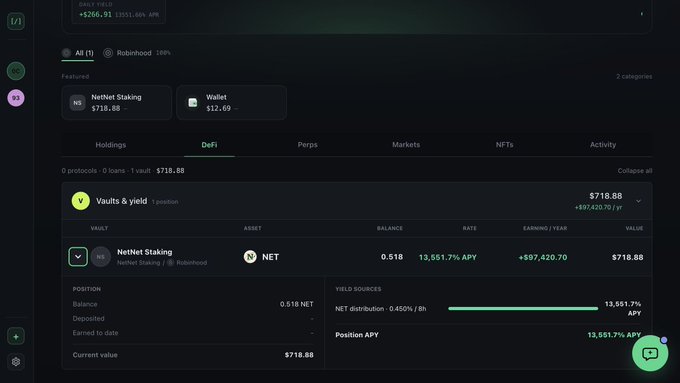Click the 13,551.7% APY rate in the vault row
The image size is (680, 383).
448,257
